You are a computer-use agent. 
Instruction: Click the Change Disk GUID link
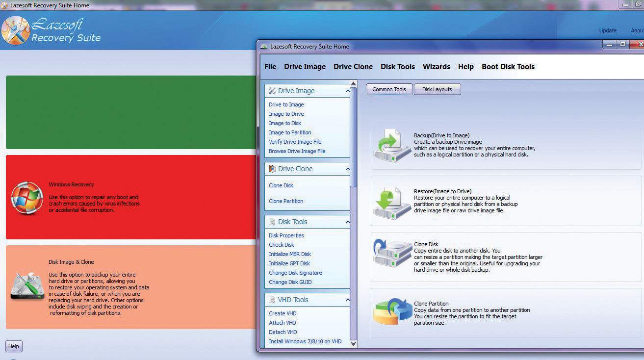click(x=290, y=282)
